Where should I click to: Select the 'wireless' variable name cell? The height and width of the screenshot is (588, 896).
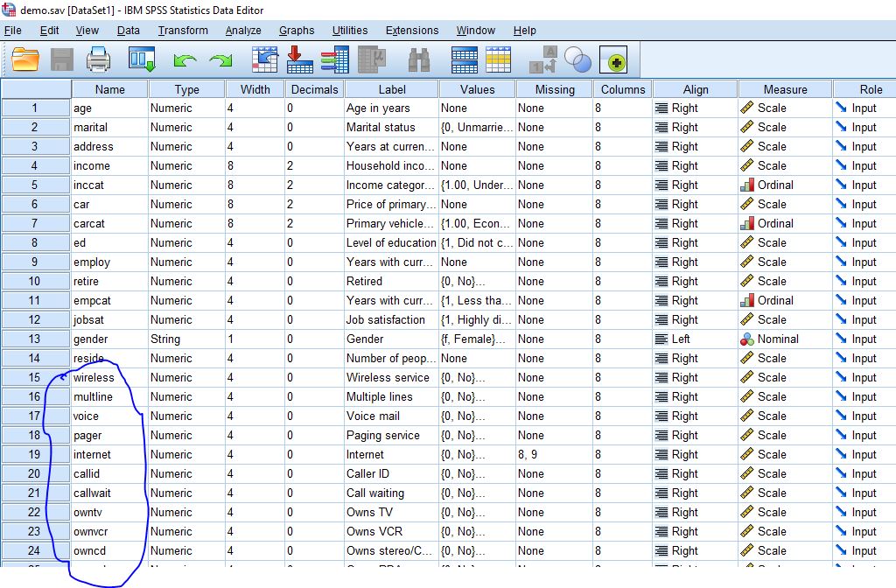coord(109,377)
